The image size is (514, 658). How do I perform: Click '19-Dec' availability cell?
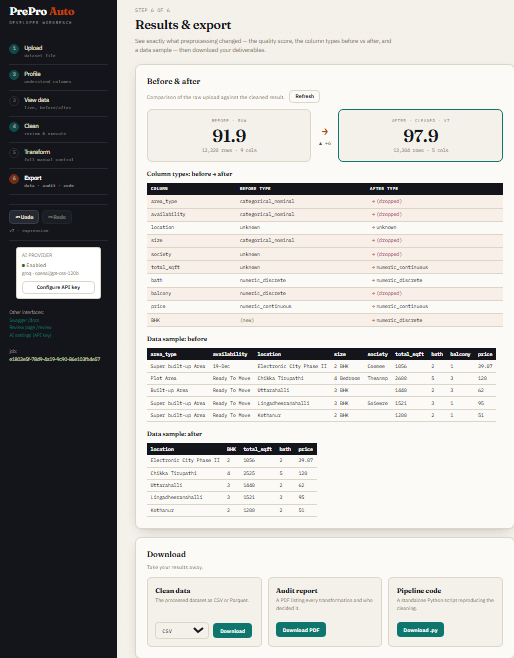pos(221,366)
